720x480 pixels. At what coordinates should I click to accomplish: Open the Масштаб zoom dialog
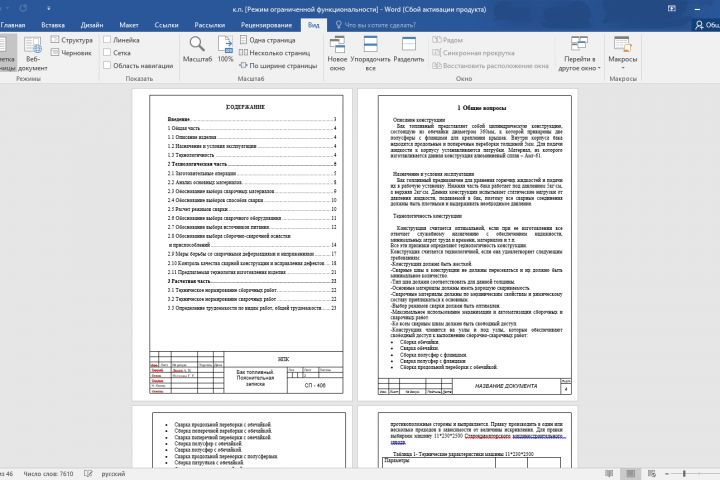pyautogui.click(x=197, y=49)
